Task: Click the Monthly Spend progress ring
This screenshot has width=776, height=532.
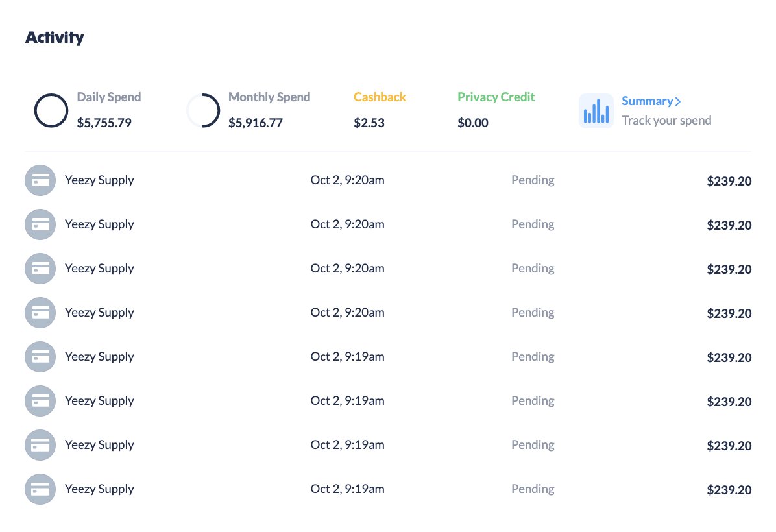Action: 203,110
